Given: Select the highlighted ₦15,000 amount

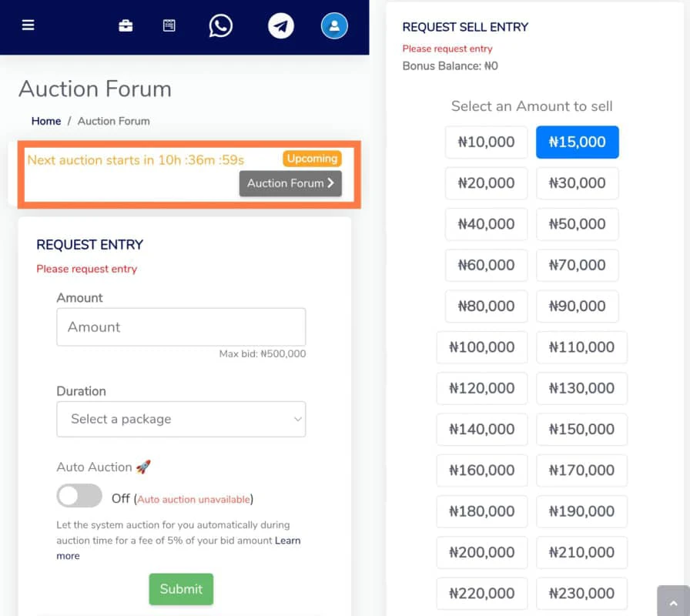Looking at the screenshot, I should [578, 142].
